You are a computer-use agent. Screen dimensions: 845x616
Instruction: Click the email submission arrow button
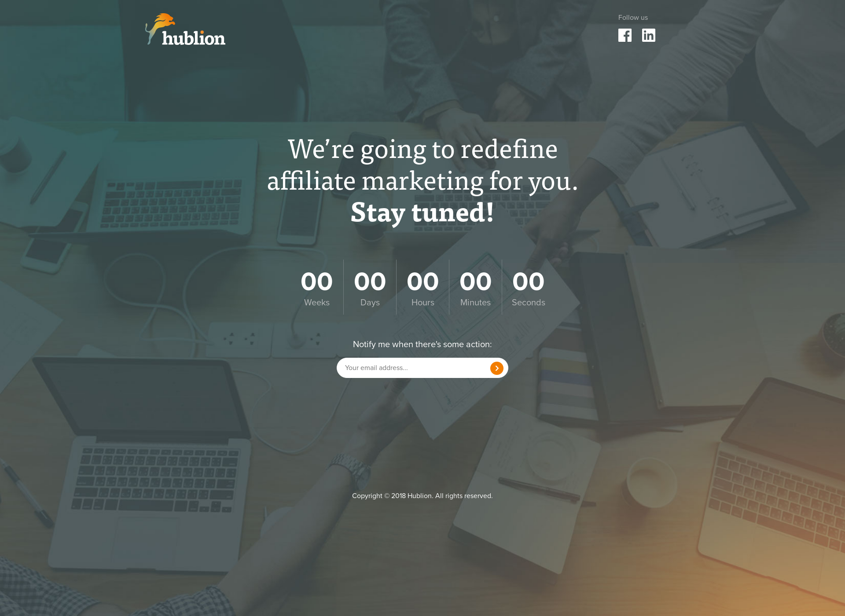(496, 368)
